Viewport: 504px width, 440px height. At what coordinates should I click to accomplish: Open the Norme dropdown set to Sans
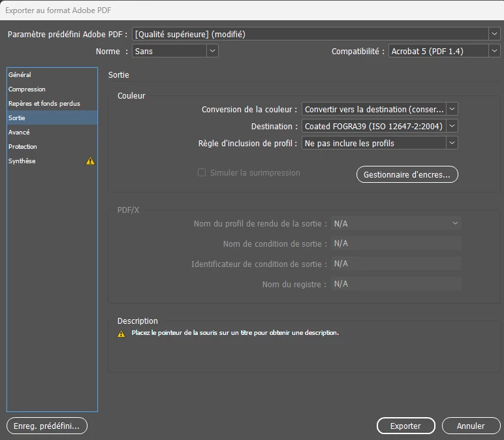pyautogui.click(x=175, y=51)
